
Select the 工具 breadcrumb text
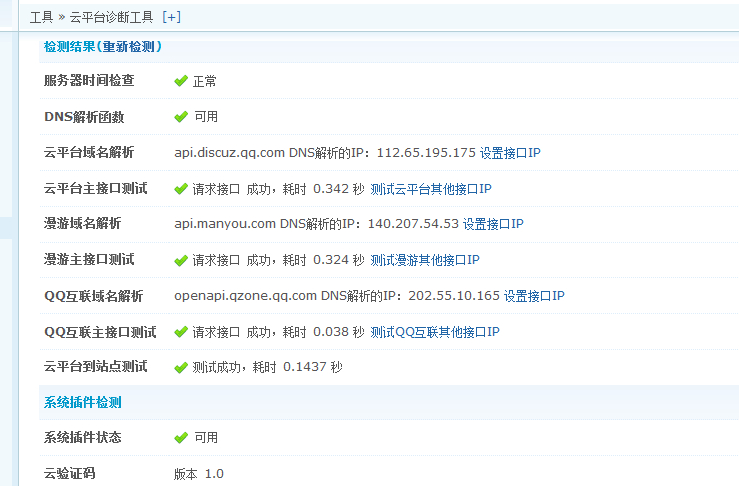pyautogui.click(x=41, y=17)
